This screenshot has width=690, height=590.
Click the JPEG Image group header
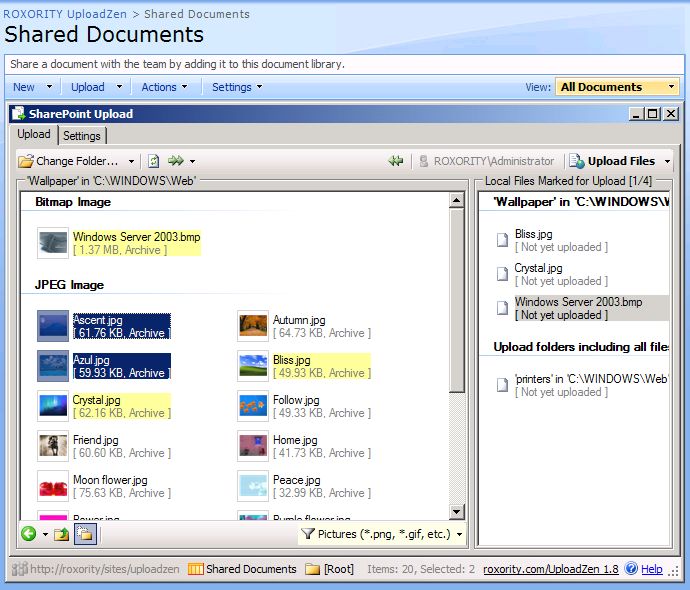(69, 285)
